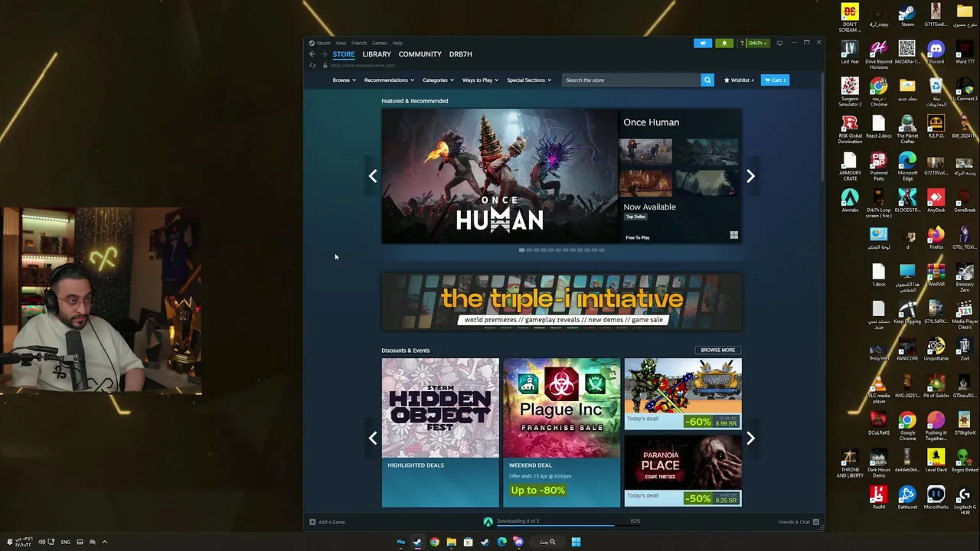Select the WinRAR desktop icon
980x551 pixels.
(x=936, y=275)
